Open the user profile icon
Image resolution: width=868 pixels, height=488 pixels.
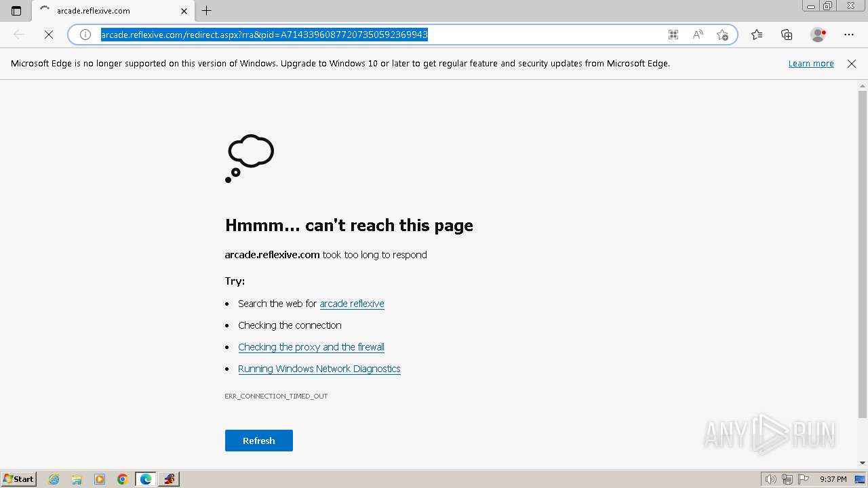coord(818,35)
